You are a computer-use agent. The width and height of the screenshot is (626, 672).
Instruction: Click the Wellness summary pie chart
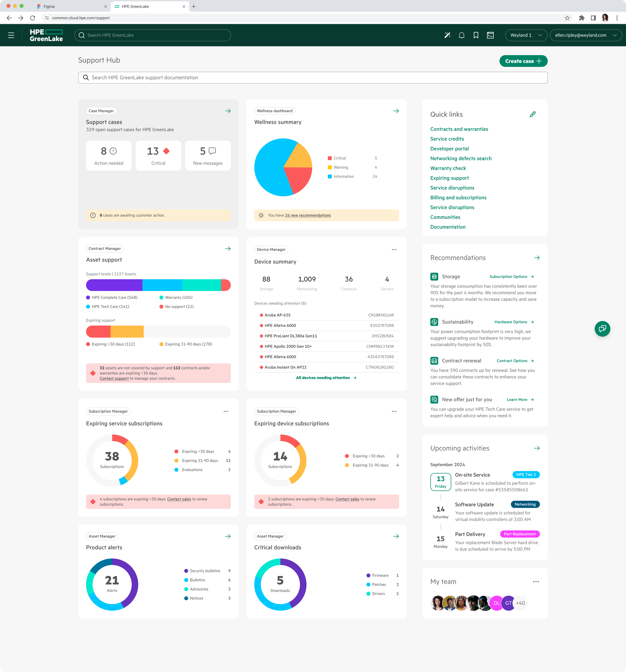tap(283, 167)
